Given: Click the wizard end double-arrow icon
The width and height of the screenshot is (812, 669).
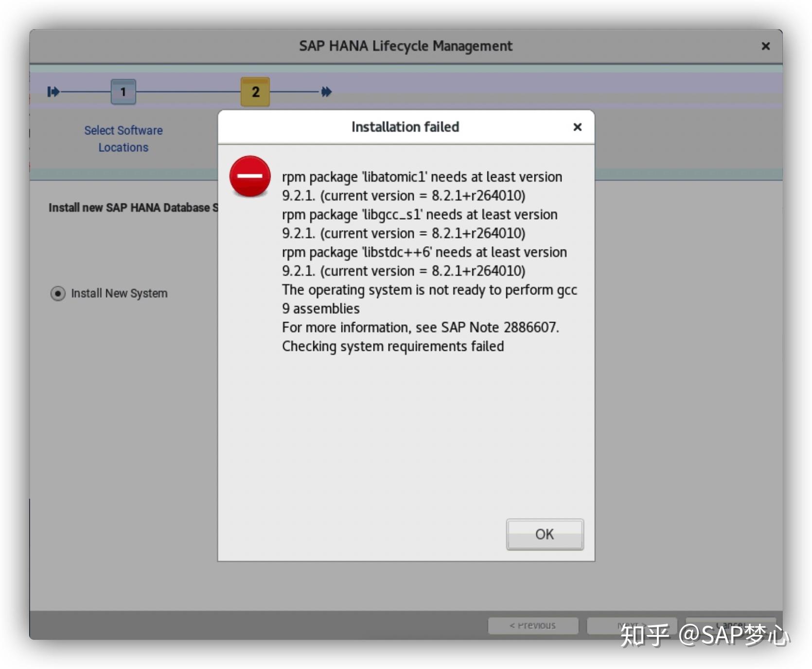Looking at the screenshot, I should click(x=326, y=91).
